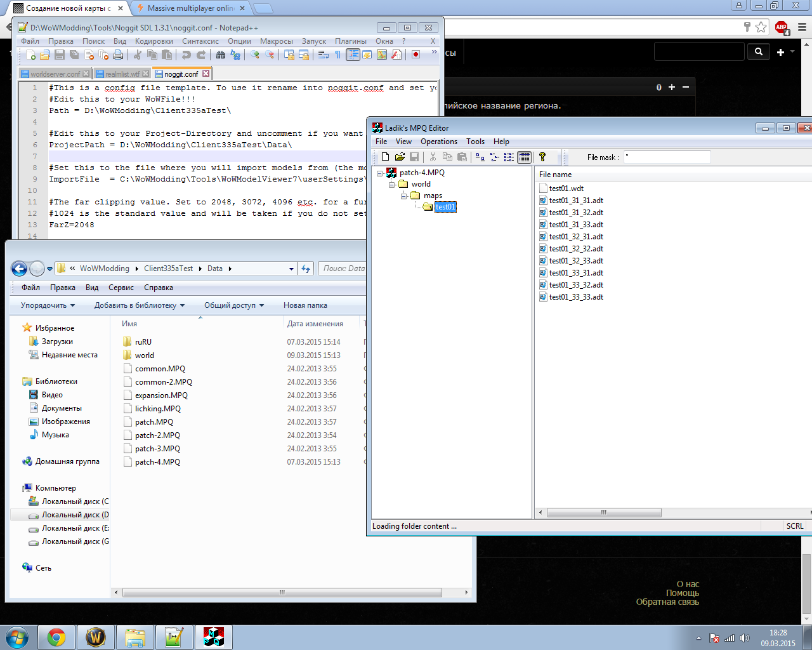Open the Chrome hamburger menu
Screen dimensions: 812x650
(x=802, y=27)
